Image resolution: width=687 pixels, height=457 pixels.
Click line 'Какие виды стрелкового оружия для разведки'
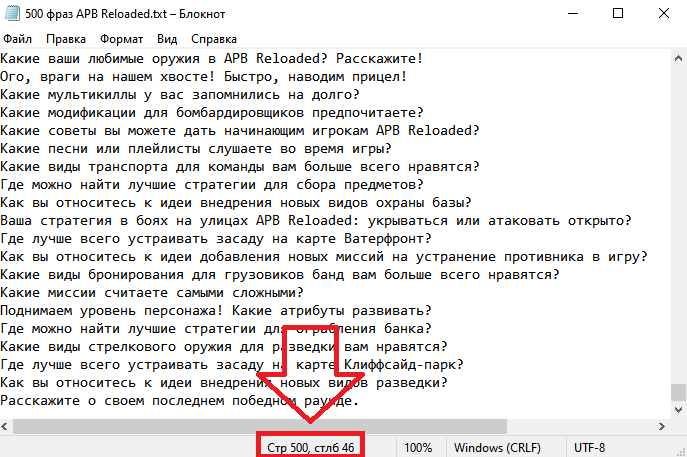224,347
